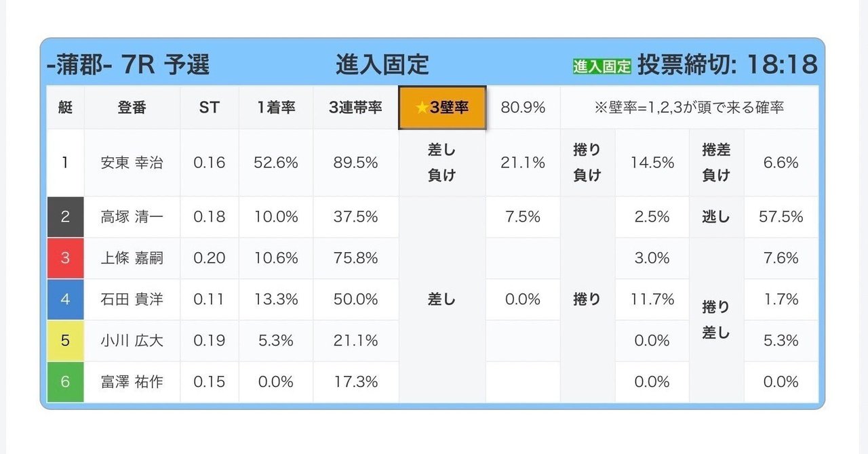868x454 pixels.
Task: Select boat 5 yellow number cell
Action: click(65, 341)
